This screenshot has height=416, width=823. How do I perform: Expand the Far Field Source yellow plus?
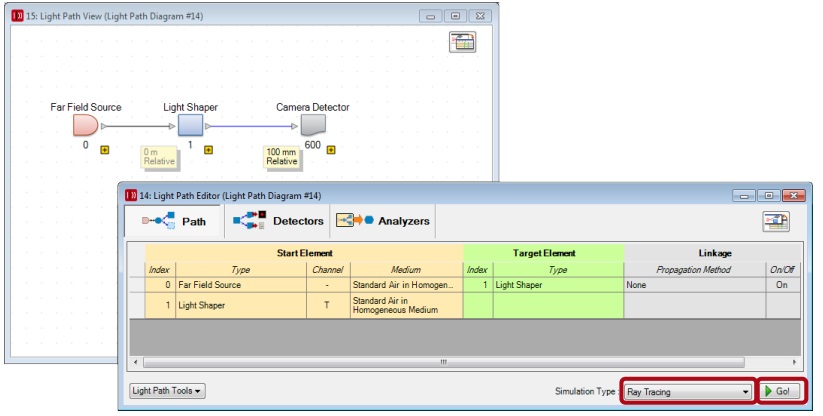coord(104,150)
